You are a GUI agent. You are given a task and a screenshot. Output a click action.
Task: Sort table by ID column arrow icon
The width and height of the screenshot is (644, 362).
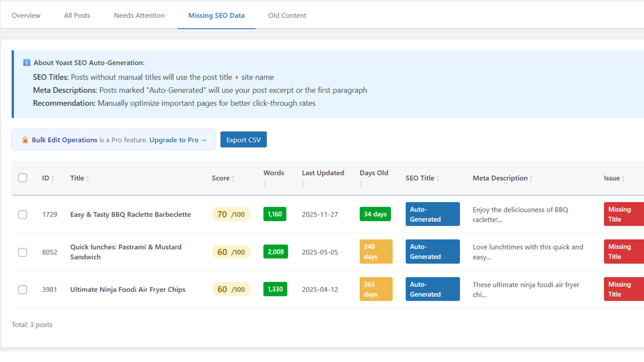tap(53, 179)
